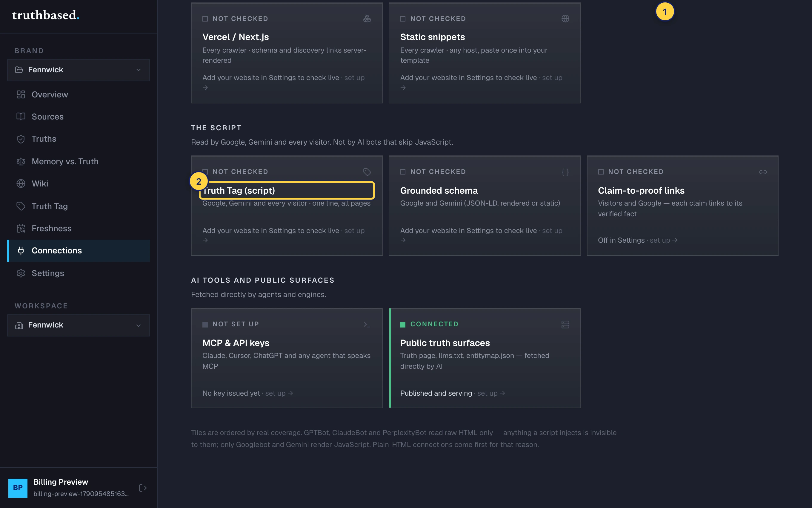Click the braces icon on Grounded schema card
The width and height of the screenshot is (812, 508).
click(565, 172)
